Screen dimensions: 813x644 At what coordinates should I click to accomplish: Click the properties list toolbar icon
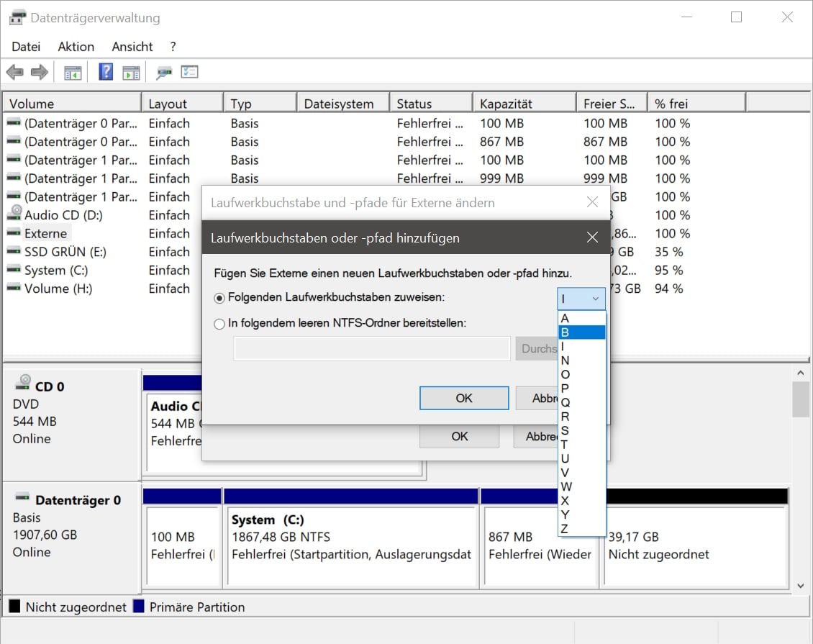(x=190, y=71)
